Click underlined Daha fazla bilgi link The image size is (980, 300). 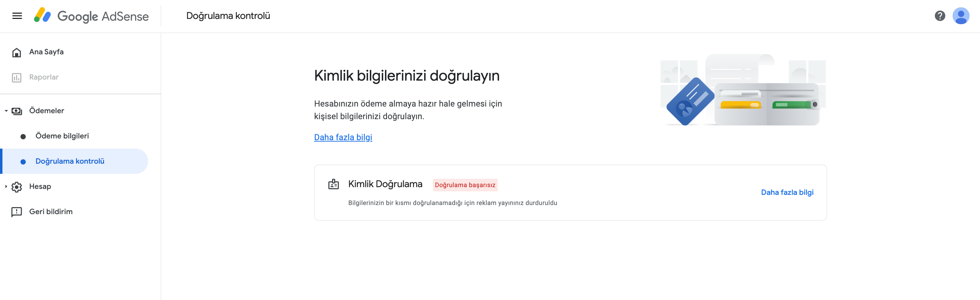343,137
